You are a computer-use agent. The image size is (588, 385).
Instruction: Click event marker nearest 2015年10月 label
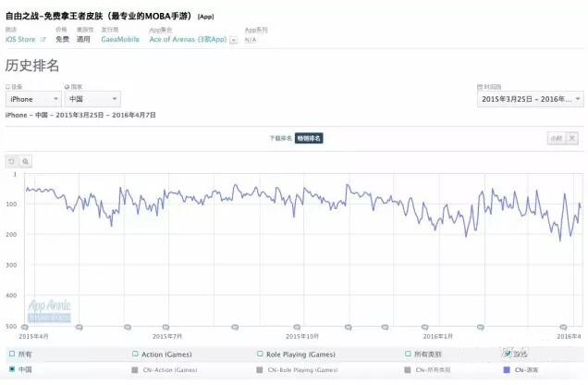(297, 328)
